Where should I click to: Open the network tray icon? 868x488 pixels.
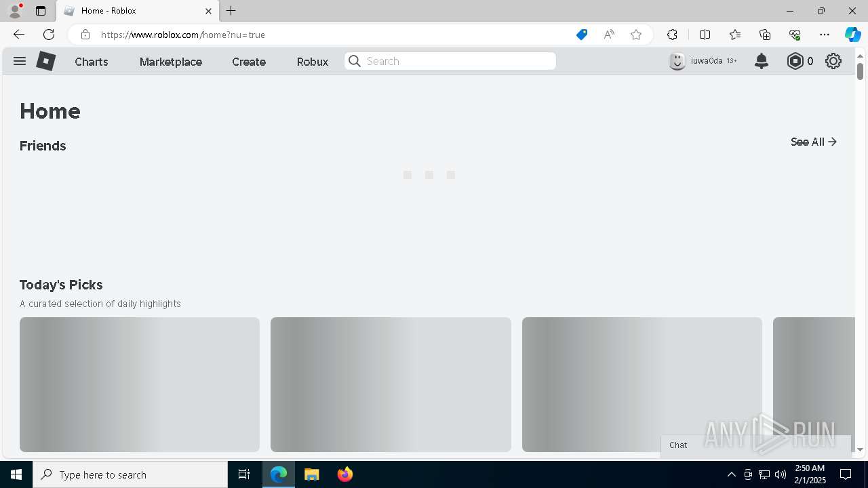click(x=764, y=474)
